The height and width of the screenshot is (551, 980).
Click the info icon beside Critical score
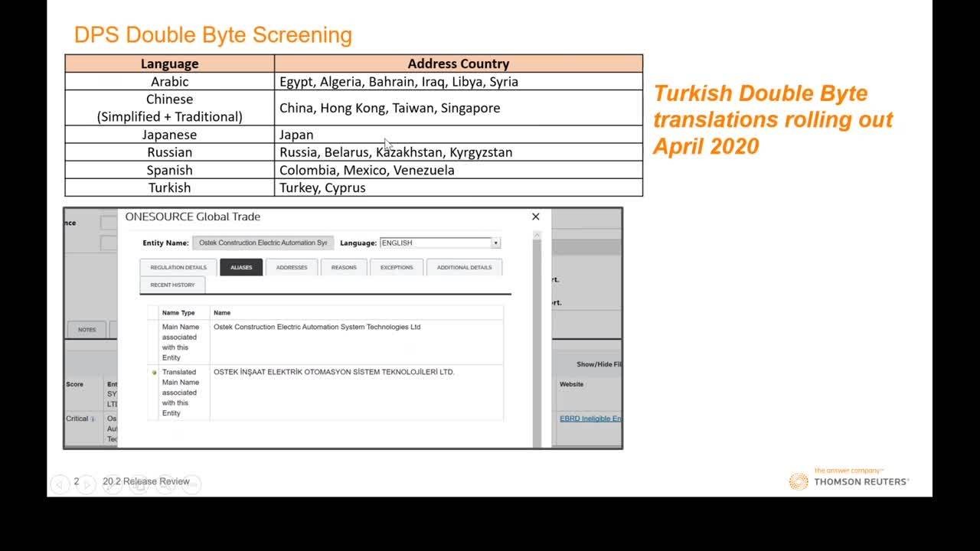[93, 419]
